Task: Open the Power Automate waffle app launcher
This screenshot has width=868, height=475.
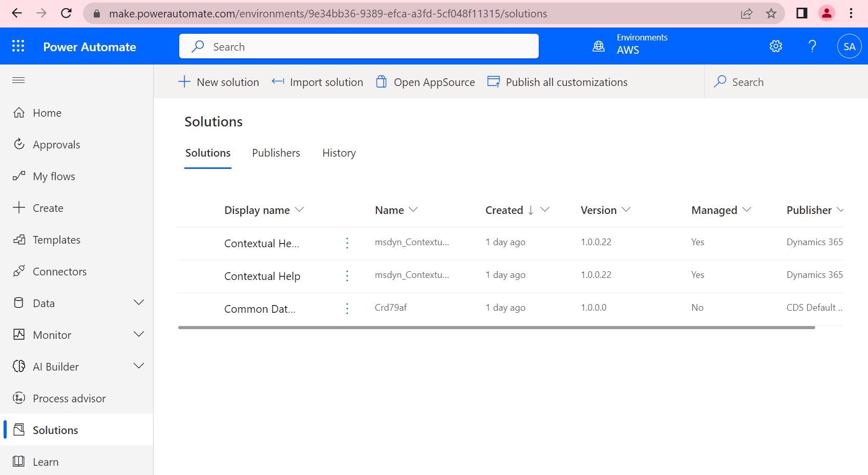Action: tap(18, 46)
